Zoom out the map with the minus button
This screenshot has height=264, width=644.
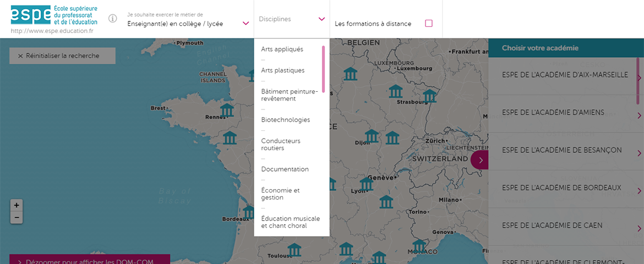point(17,218)
